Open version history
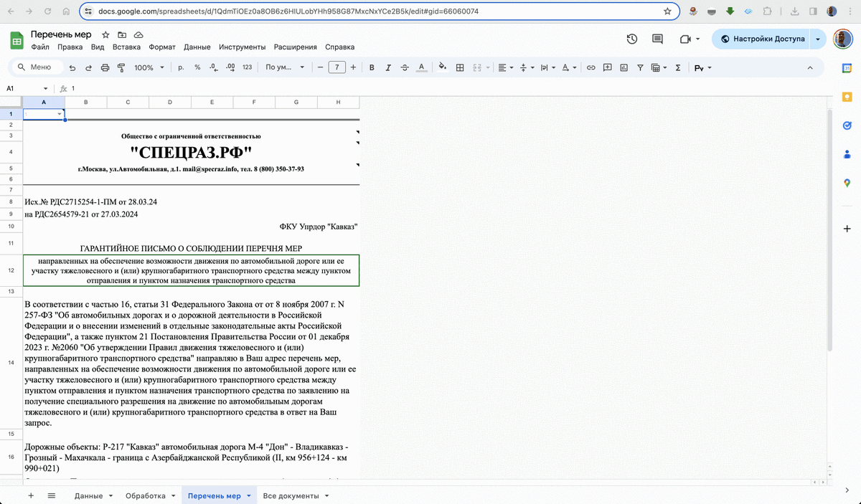This screenshot has height=504, width=861. point(631,39)
